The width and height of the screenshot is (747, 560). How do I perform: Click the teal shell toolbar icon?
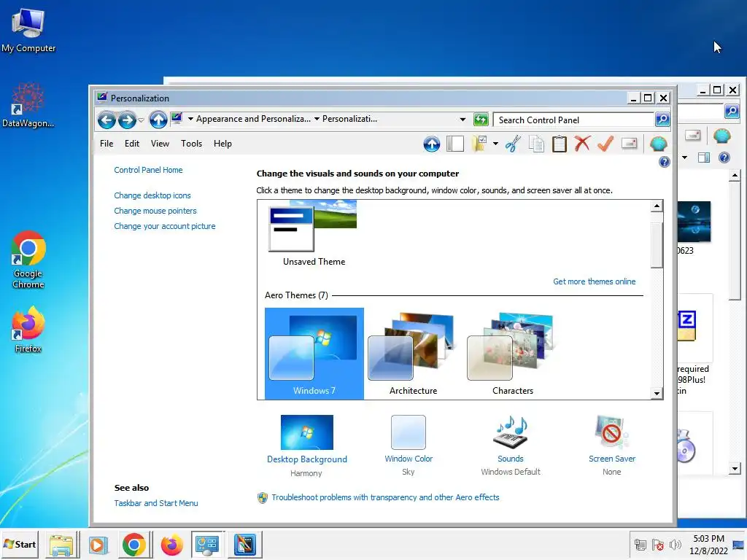659,144
